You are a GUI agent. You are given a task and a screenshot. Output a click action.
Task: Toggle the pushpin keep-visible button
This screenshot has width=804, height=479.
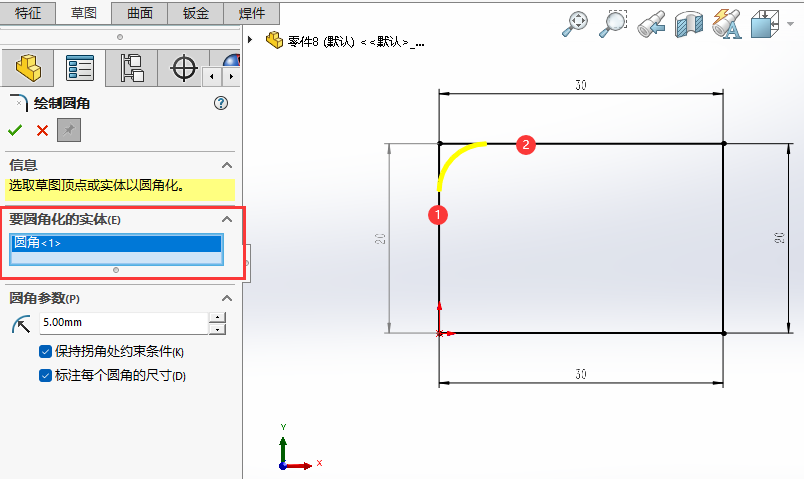click(69, 130)
